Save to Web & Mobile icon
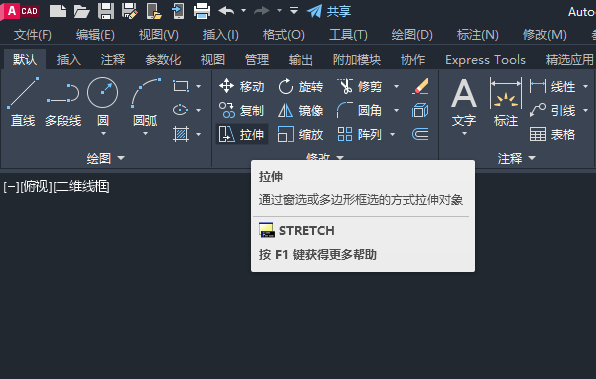The image size is (596, 379). click(178, 11)
